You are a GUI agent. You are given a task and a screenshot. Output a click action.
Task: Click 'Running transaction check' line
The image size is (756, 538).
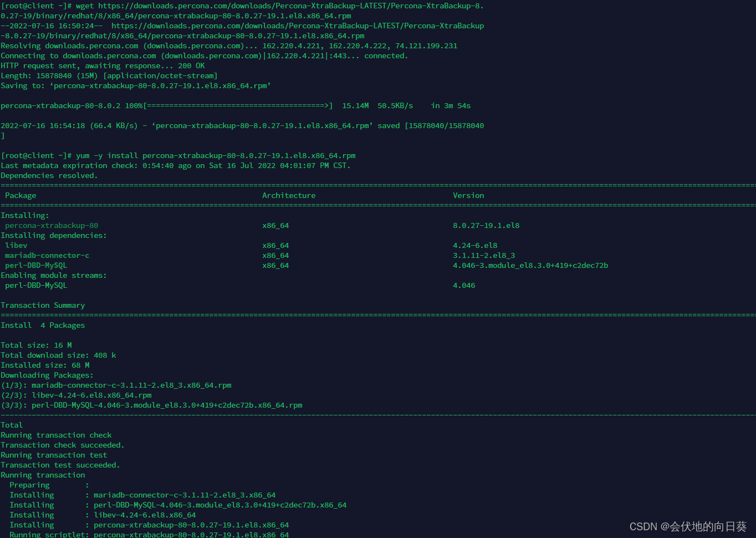(56, 435)
